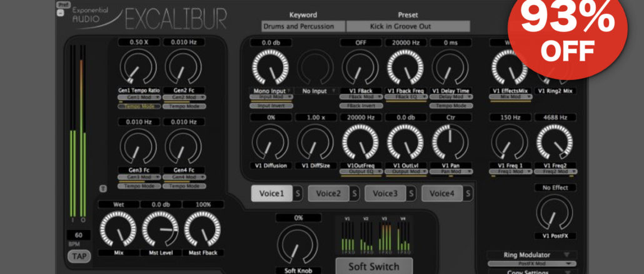Click the Mst Level knob
644x274 pixels.
click(160, 229)
